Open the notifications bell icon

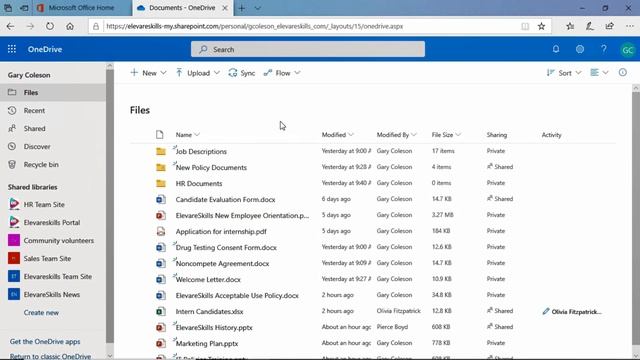556,49
